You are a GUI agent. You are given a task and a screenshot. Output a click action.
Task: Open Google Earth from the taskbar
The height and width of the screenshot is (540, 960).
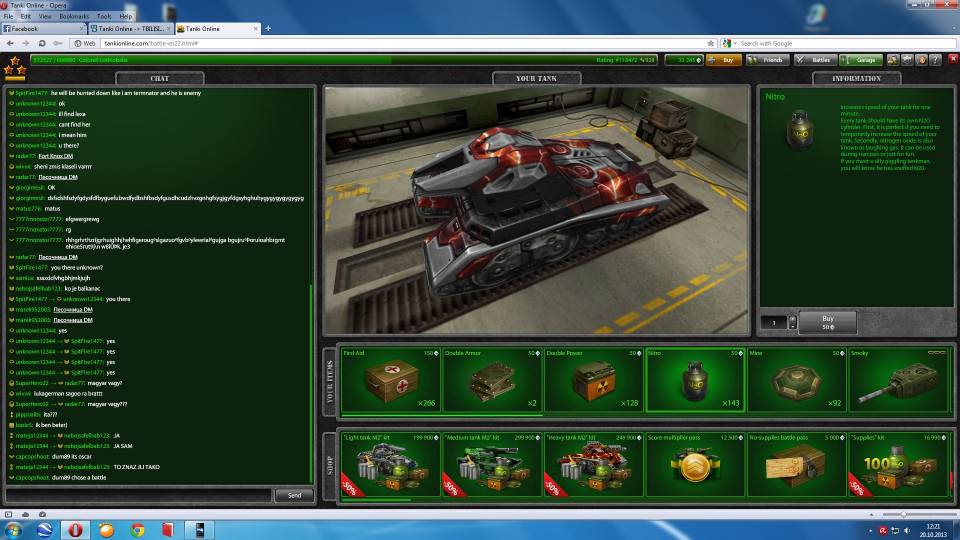(x=44, y=530)
